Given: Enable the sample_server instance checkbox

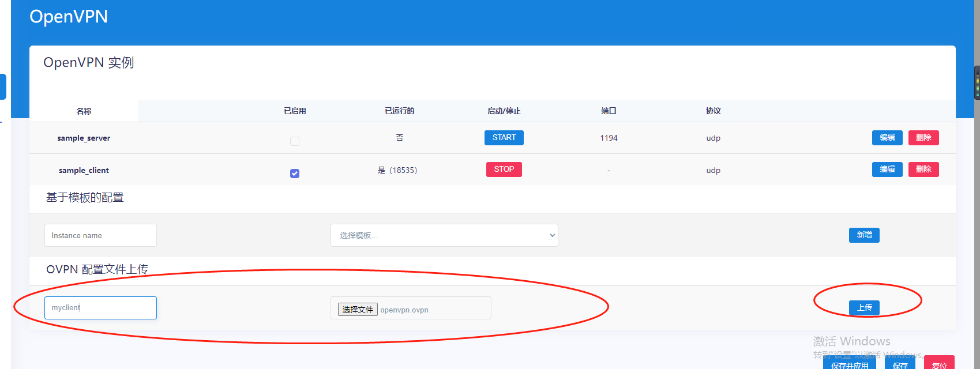Looking at the screenshot, I should [295, 141].
